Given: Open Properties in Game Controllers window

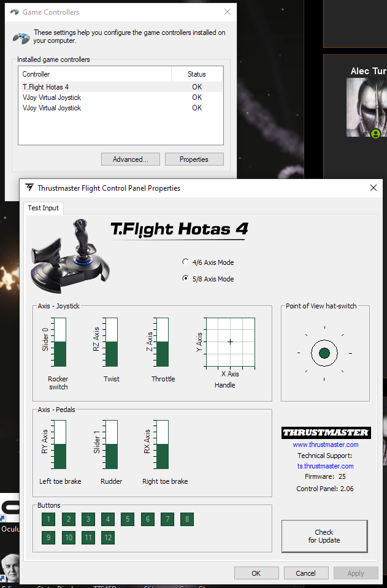Looking at the screenshot, I should click(x=194, y=159).
